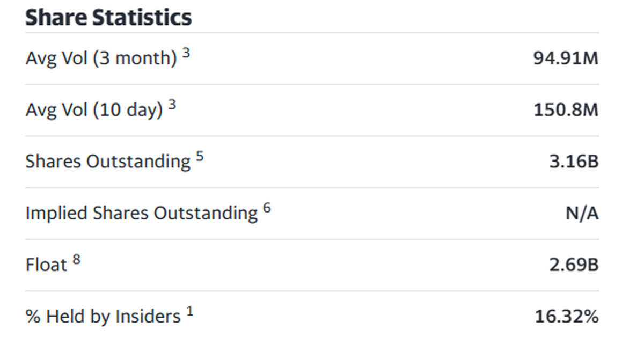The image size is (644, 337).
Task: Click the Avg Vol (10 day) label
Action: tap(94, 111)
